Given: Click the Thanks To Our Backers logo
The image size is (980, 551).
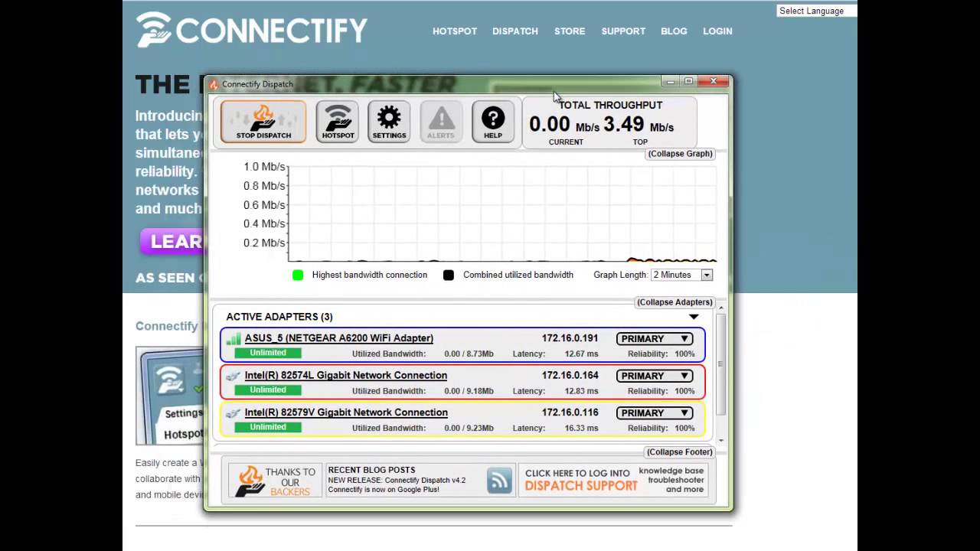Looking at the screenshot, I should (x=273, y=481).
